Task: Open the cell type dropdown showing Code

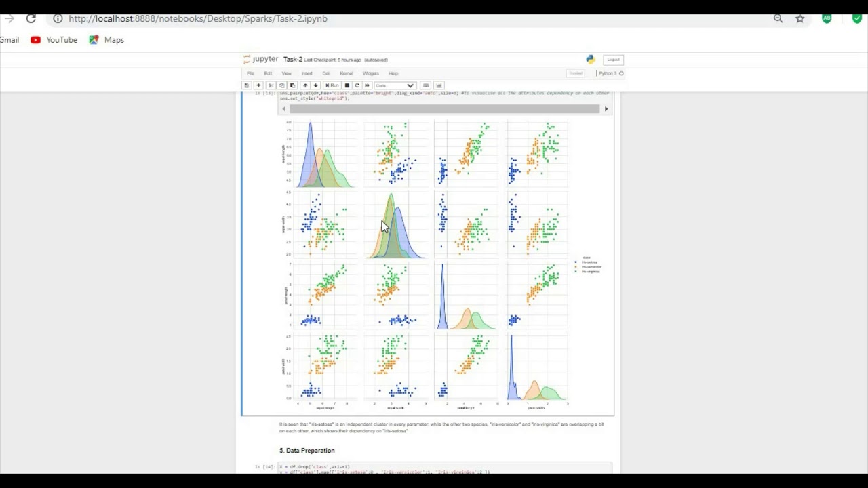Action: tap(395, 85)
